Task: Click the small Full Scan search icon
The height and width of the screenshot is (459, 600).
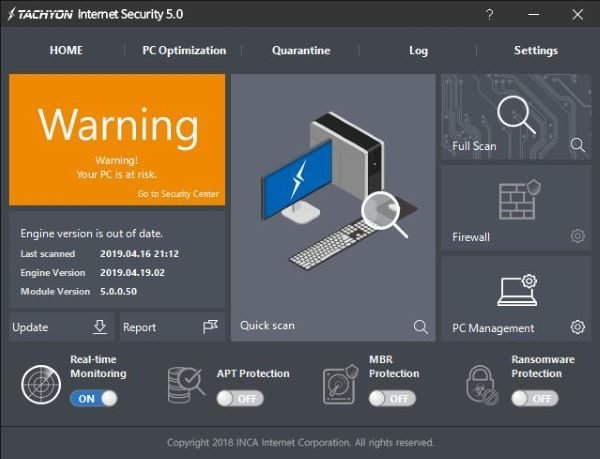Action: (577, 145)
